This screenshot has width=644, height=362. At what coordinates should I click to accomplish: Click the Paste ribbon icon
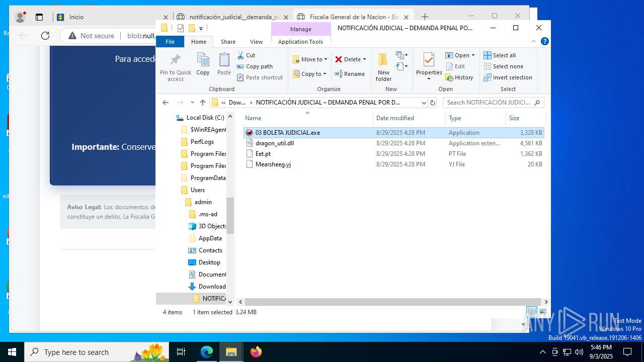pyautogui.click(x=224, y=60)
